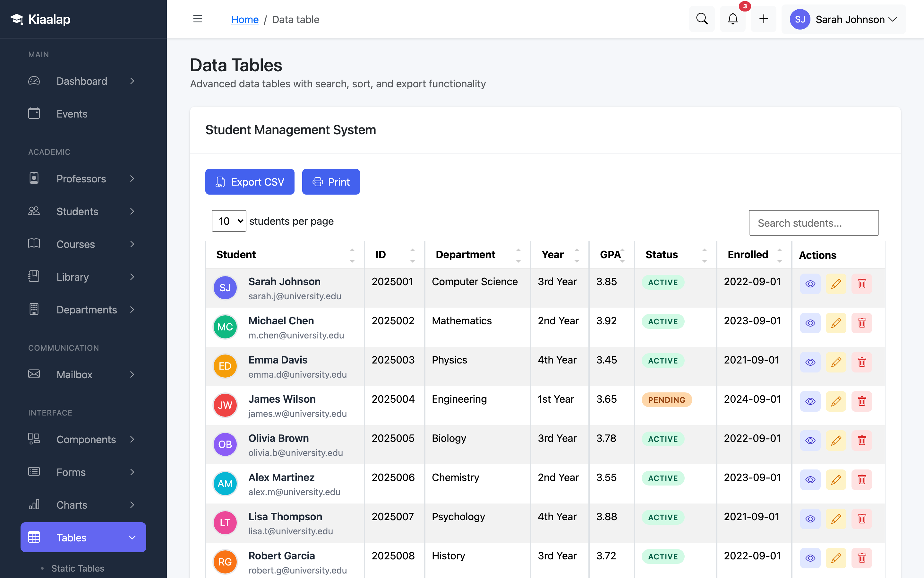
Task: Sort the table by Enrolled column
Action: [x=754, y=255]
